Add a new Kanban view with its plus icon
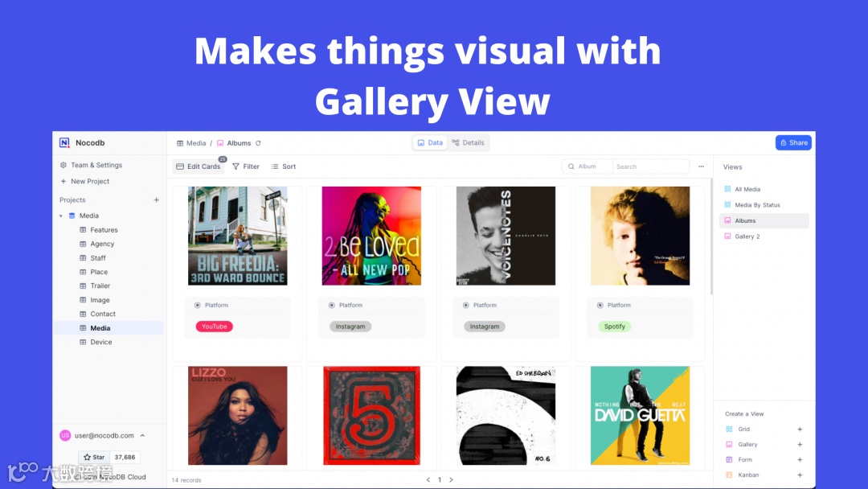Image resolution: width=868 pixels, height=489 pixels. 800,475
